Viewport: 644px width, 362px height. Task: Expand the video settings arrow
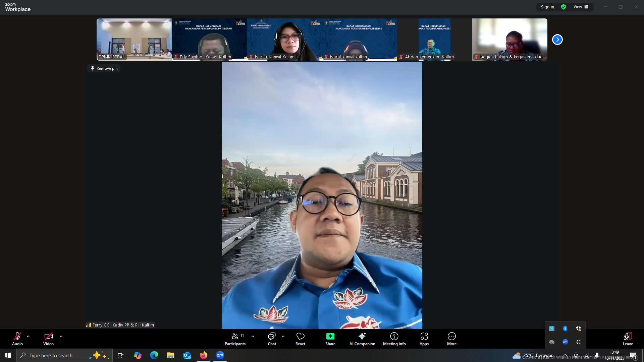[61, 336]
